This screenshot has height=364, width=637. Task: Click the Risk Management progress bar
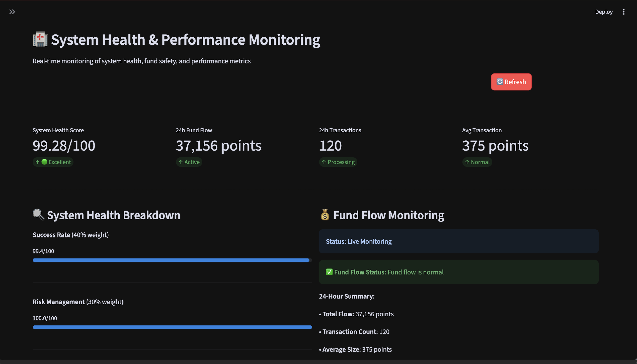pyautogui.click(x=172, y=327)
